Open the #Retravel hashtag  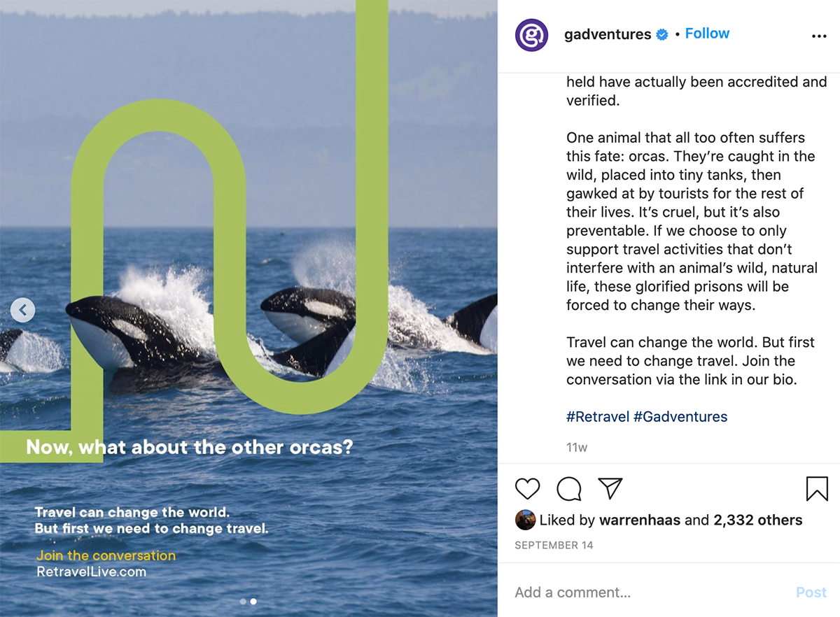598,417
